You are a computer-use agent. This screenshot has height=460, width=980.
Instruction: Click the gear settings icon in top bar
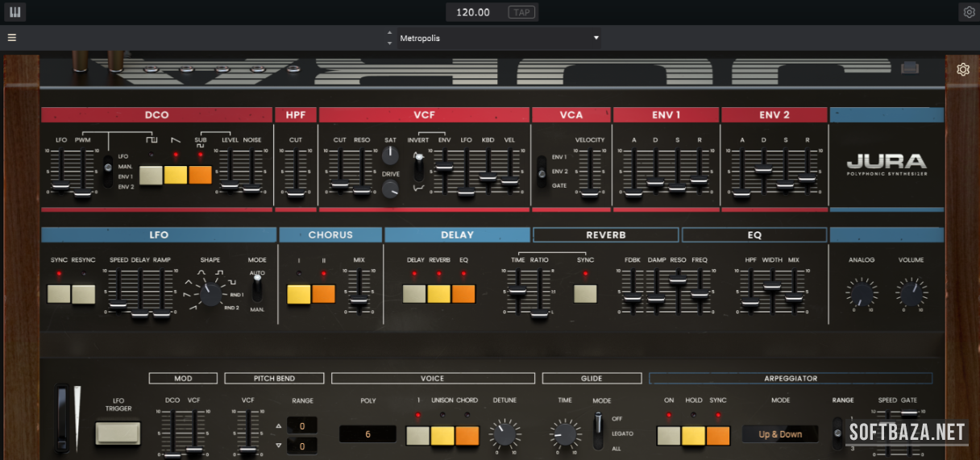(x=968, y=12)
